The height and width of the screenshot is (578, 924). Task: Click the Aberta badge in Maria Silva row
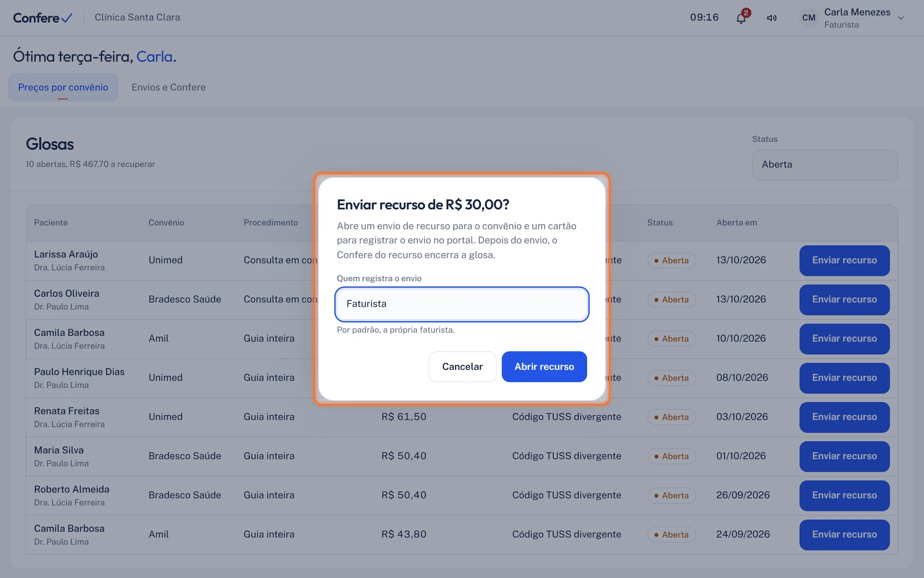(671, 456)
